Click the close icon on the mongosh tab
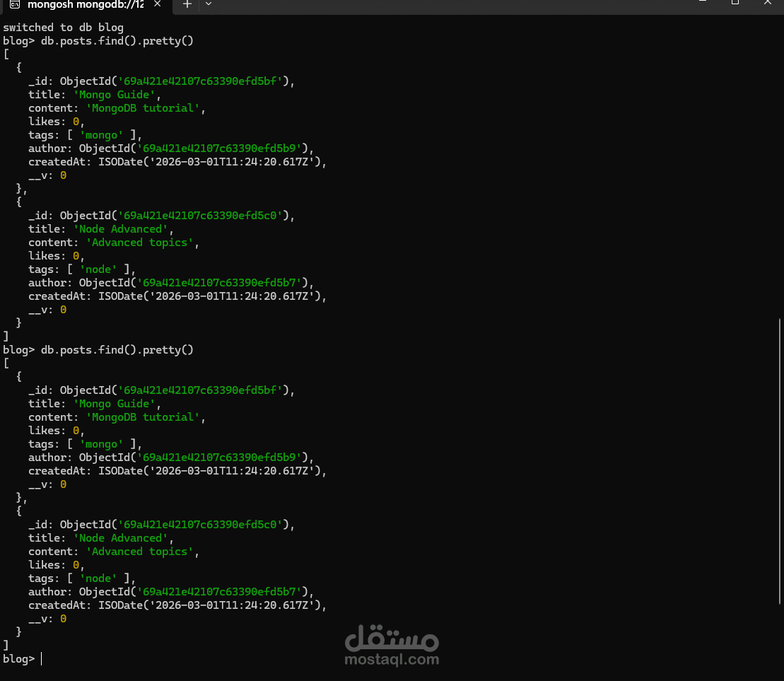Image resolution: width=784 pixels, height=681 pixels. tap(157, 4)
